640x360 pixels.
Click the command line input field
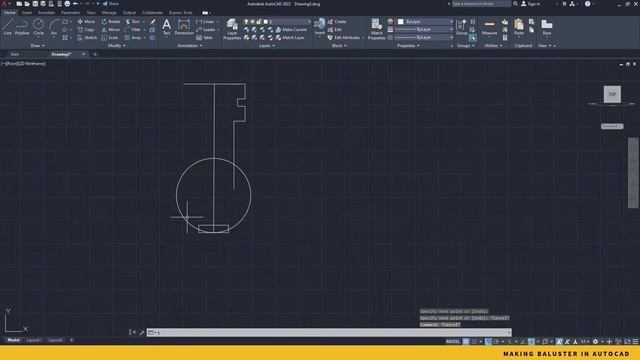point(329,333)
